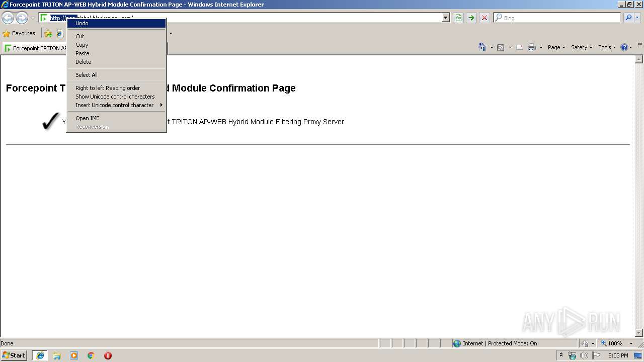Click the network tray icon
Viewport: 644px width, 362px height.
[572, 355]
